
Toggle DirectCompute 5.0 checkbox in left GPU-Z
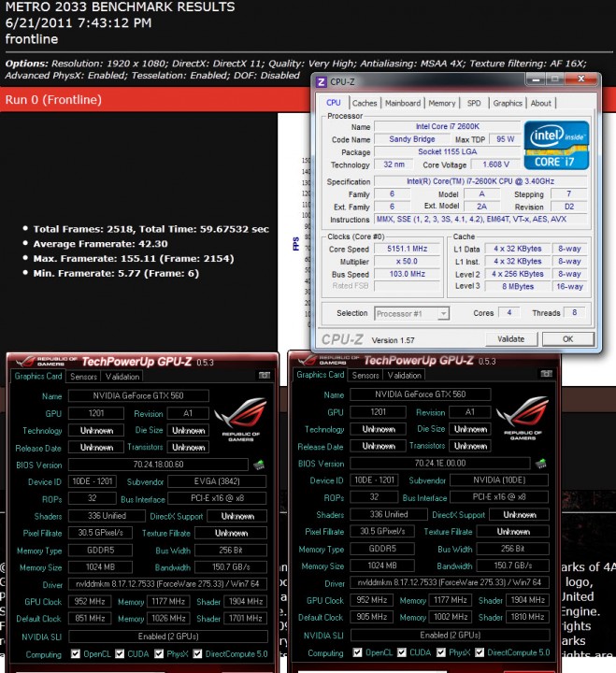tap(197, 653)
